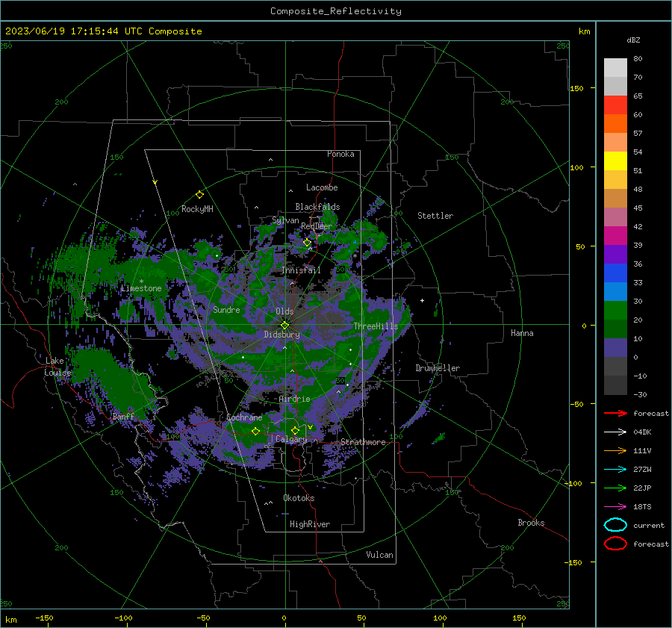The height and width of the screenshot is (628, 672).
Task: Click the Strathmore label
Action: pyautogui.click(x=363, y=442)
